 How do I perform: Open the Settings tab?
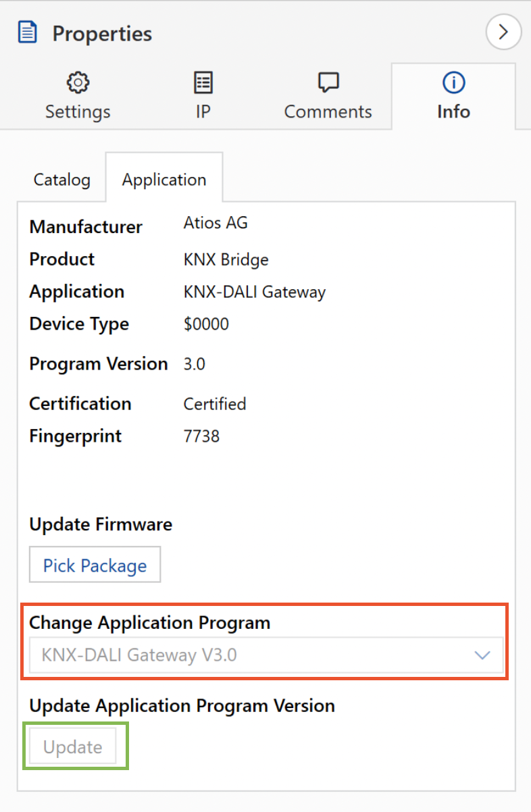tap(78, 97)
